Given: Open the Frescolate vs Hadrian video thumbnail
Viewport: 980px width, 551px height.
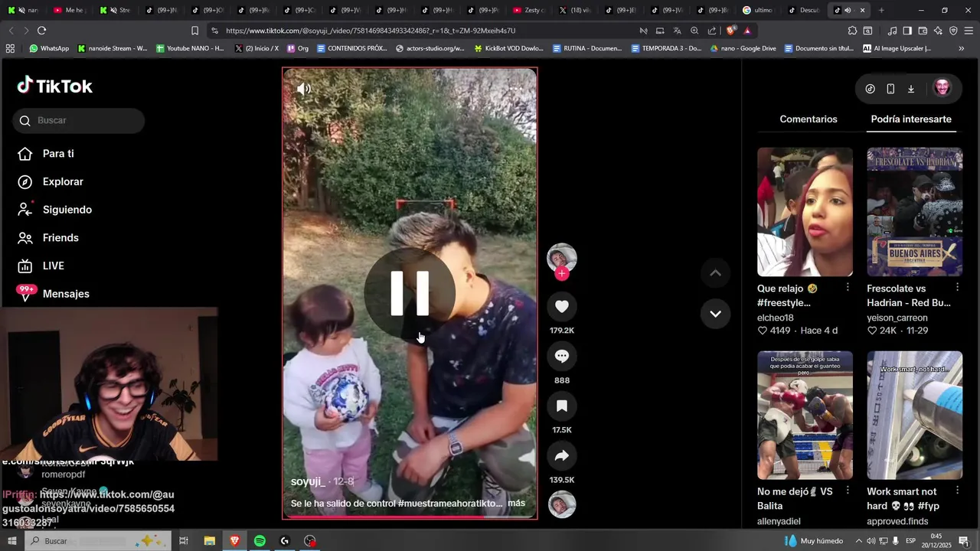Looking at the screenshot, I should (x=914, y=212).
